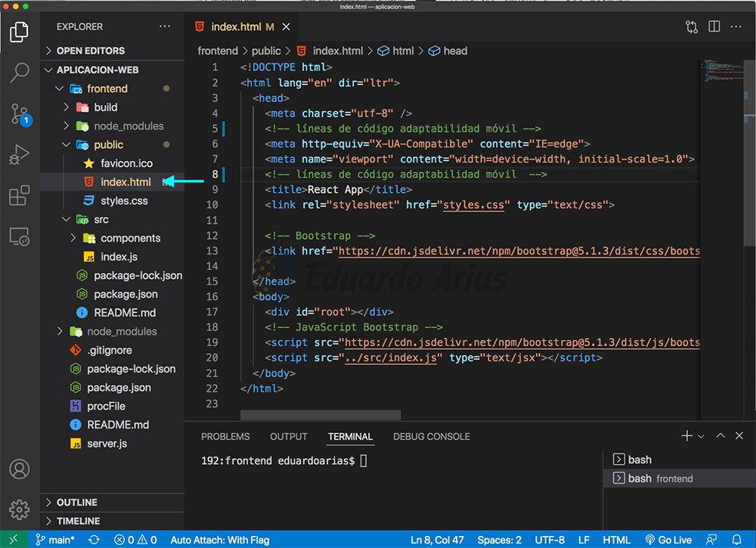
Task: Open feedback icon in status bar
Action: click(x=711, y=540)
